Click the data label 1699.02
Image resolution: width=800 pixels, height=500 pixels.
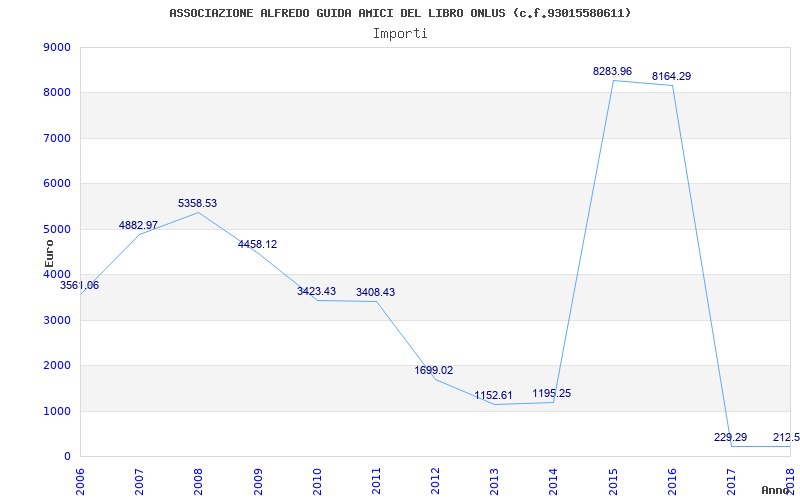[434, 371]
